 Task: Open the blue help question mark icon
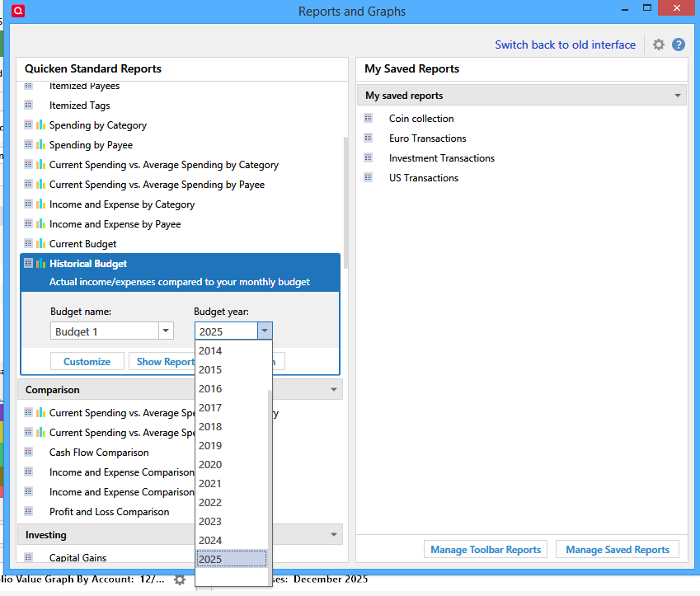click(x=678, y=45)
